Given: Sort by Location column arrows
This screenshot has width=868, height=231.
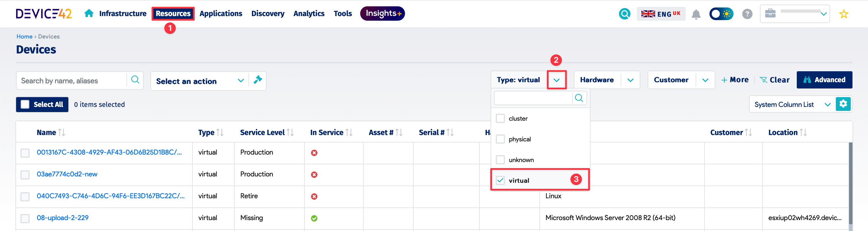Looking at the screenshot, I should (x=803, y=132).
